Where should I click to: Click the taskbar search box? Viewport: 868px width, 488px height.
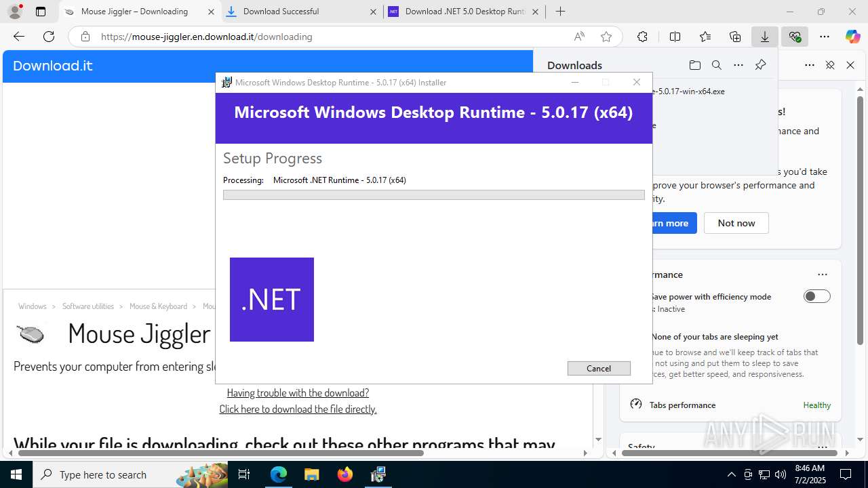131,474
